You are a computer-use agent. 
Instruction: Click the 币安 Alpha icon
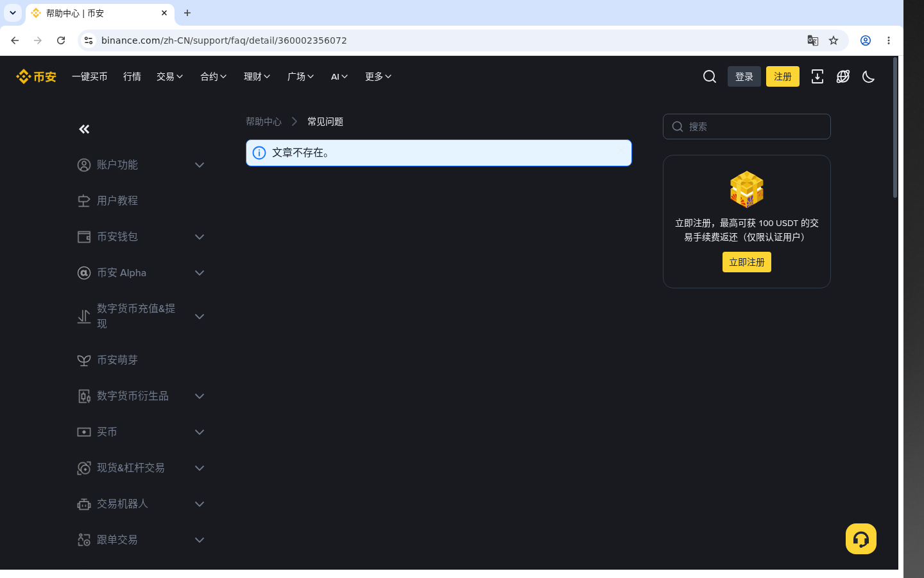point(84,273)
